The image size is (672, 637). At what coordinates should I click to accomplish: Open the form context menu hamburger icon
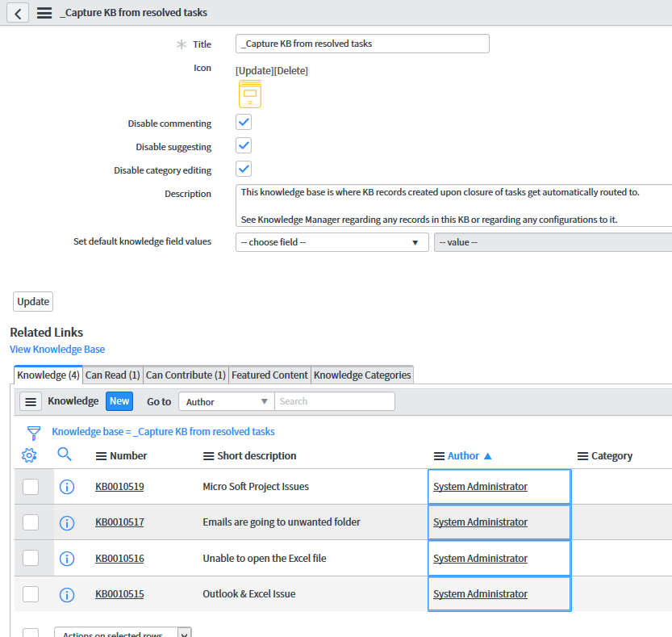point(45,13)
